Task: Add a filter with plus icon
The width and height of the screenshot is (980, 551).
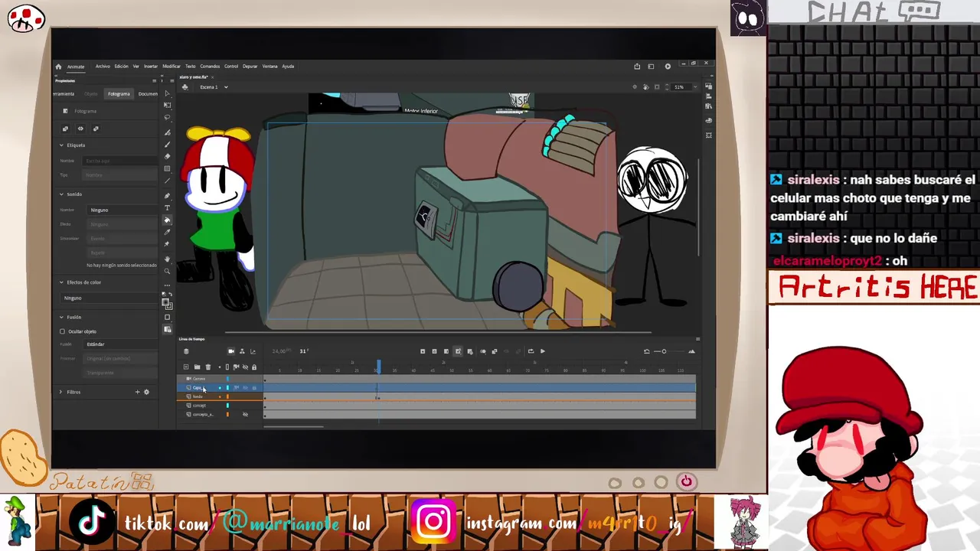Action: [x=138, y=392]
